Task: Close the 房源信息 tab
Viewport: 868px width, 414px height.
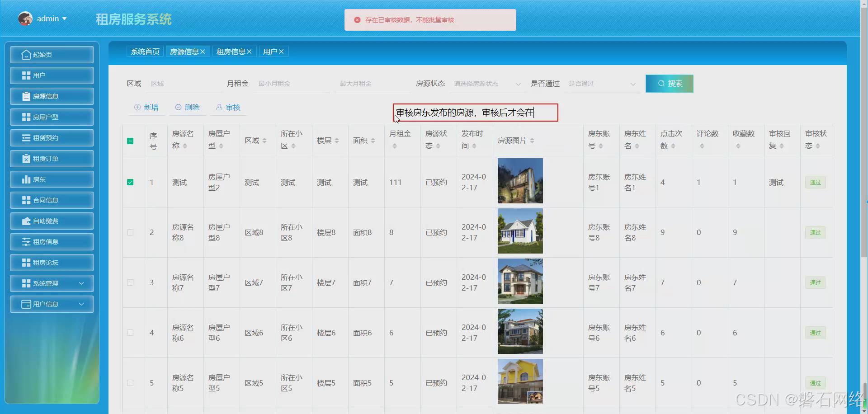Action: 203,52
